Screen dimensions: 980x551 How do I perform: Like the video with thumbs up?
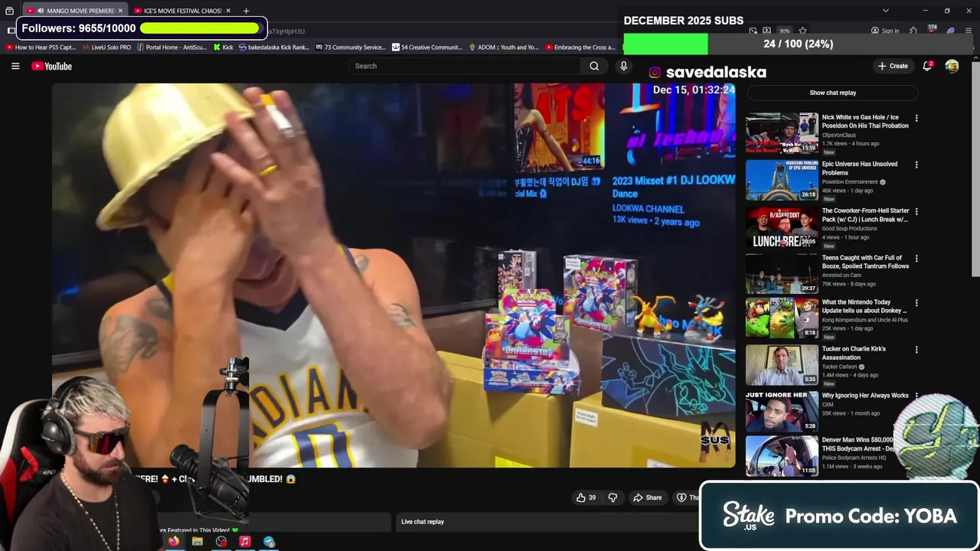pos(586,497)
